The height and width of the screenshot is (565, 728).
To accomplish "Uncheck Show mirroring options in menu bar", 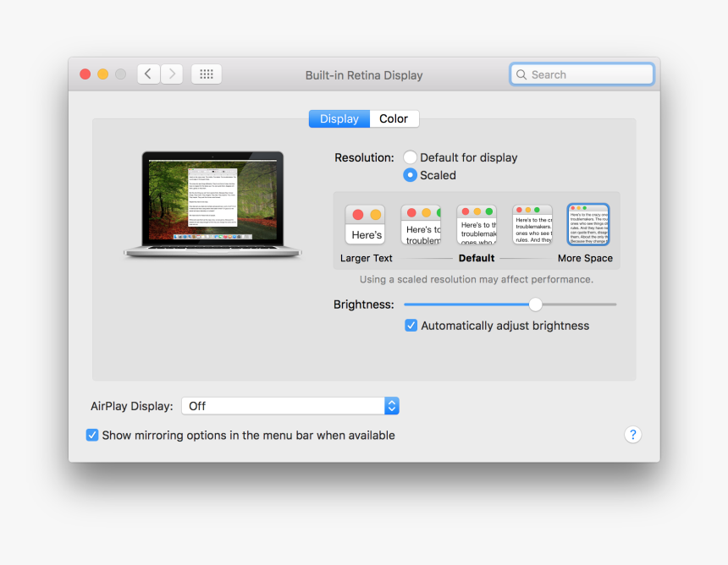I will click(x=92, y=435).
